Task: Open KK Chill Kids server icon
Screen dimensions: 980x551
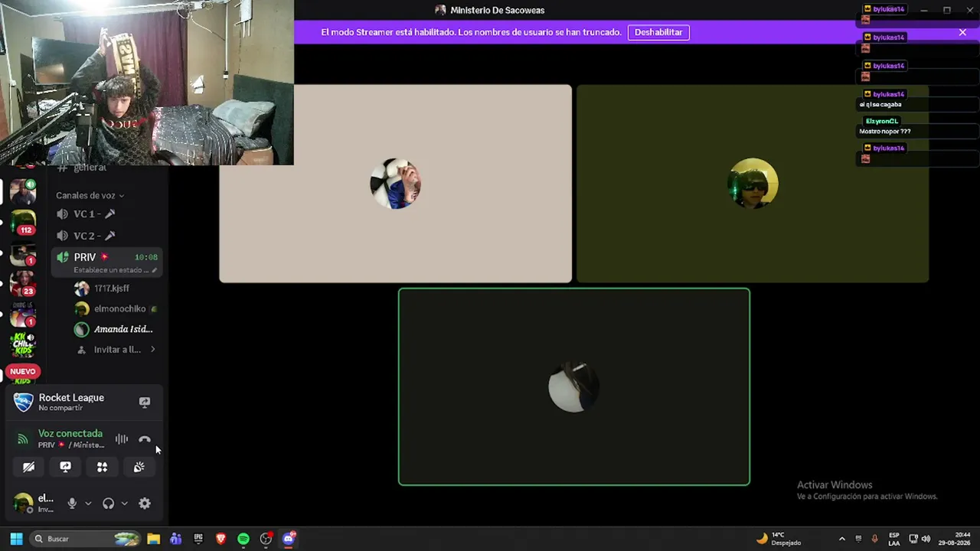Action: 23,344
